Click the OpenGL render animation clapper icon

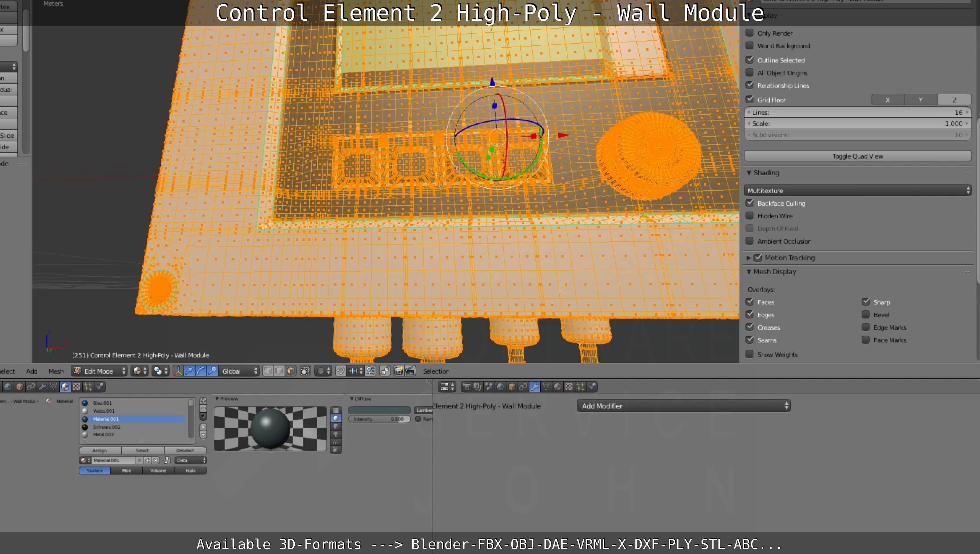coord(410,371)
